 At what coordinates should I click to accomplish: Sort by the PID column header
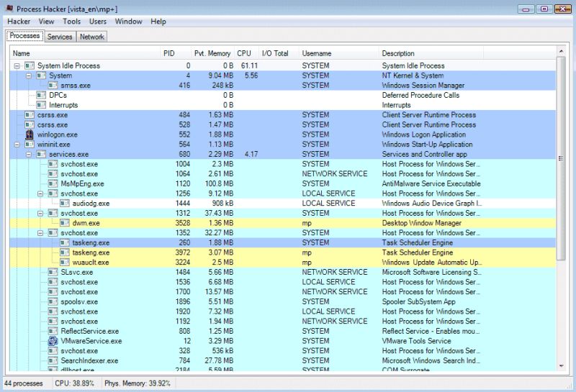click(x=176, y=54)
